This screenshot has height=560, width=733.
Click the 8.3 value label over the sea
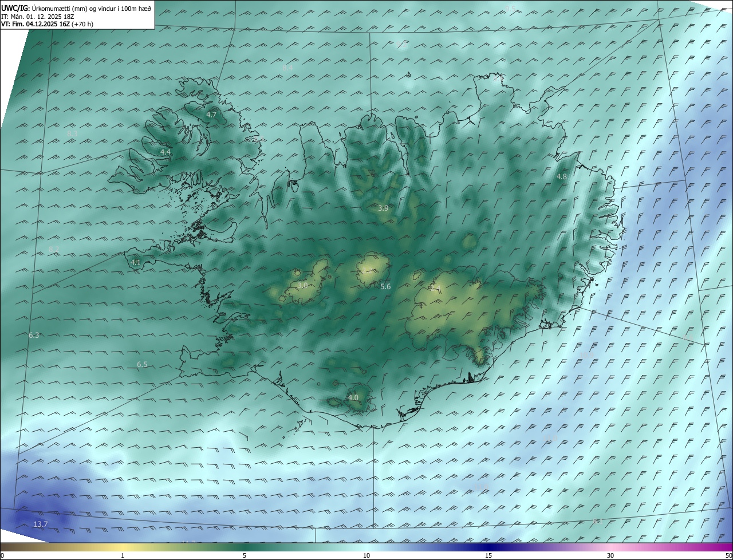[x=72, y=133]
